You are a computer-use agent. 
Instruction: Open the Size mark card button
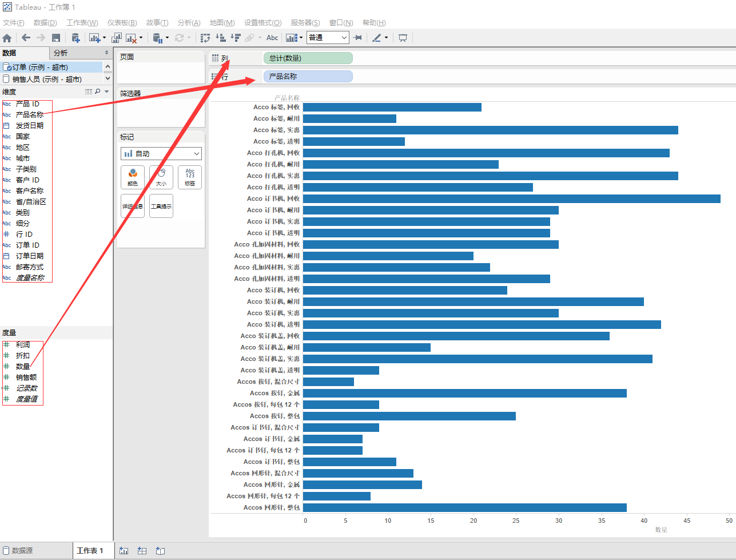[161, 177]
